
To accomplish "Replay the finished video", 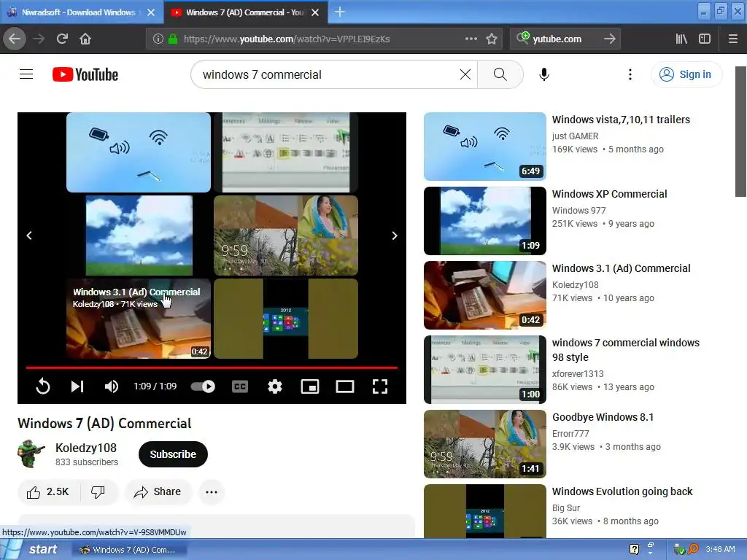I will coord(43,386).
